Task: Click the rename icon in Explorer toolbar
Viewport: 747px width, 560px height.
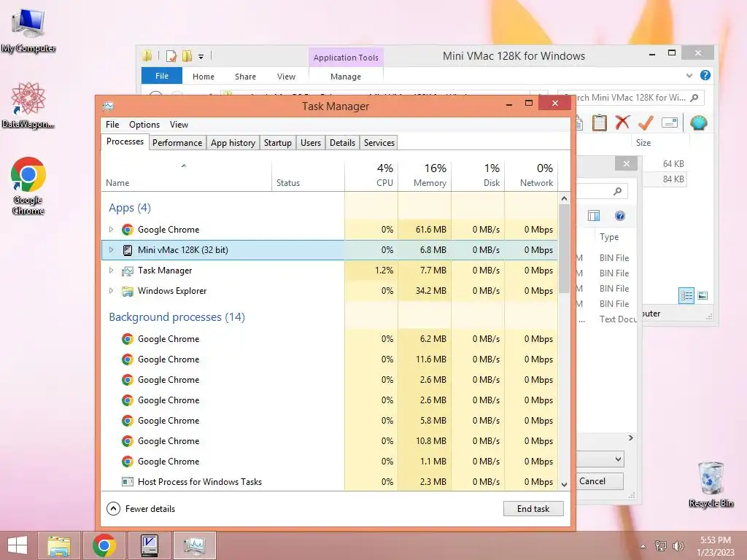Action: click(x=670, y=122)
